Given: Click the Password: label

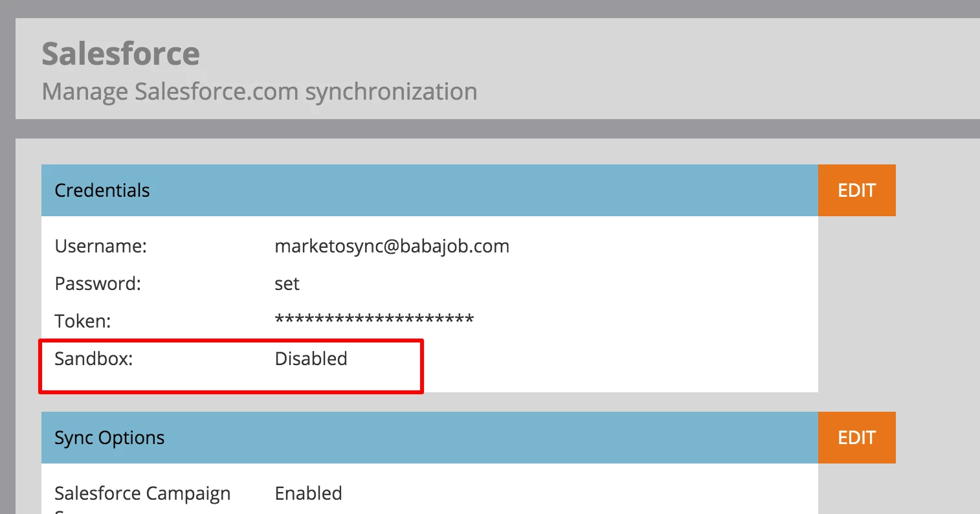Looking at the screenshot, I should click(98, 284).
